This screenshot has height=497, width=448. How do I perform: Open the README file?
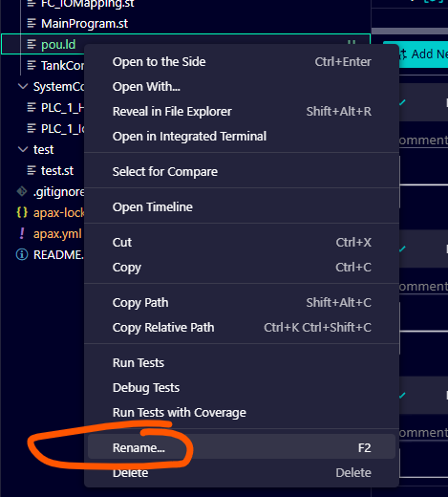pyautogui.click(x=59, y=255)
